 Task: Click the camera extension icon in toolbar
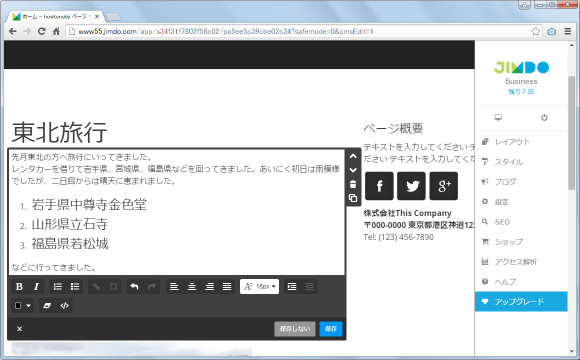[552, 31]
